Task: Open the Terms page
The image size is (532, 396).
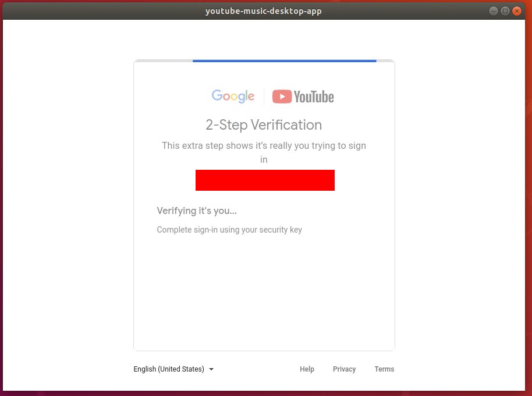Action: point(384,369)
